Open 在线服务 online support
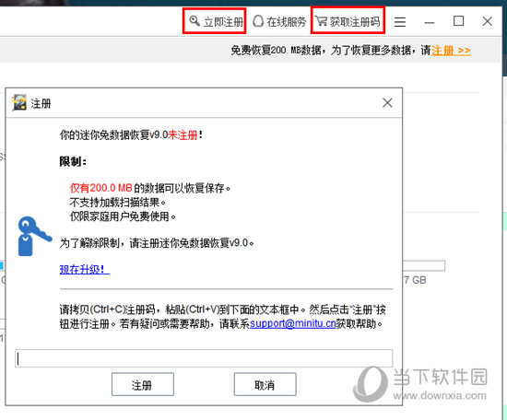This screenshot has width=507, height=420. [x=279, y=22]
